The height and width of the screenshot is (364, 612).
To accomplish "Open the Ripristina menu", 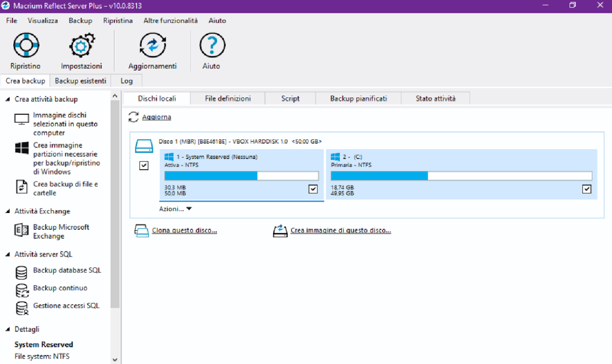I will 118,21.
